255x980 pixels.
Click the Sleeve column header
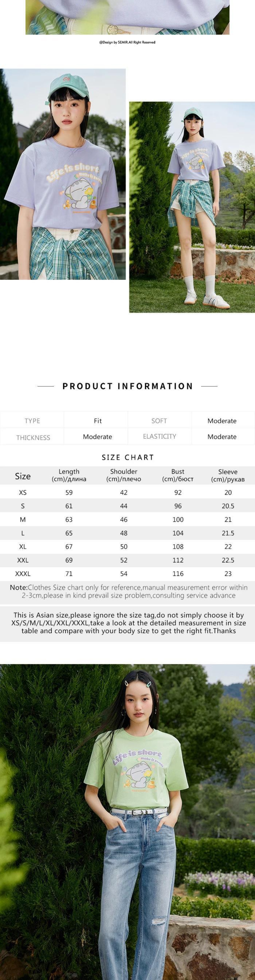coord(228,475)
